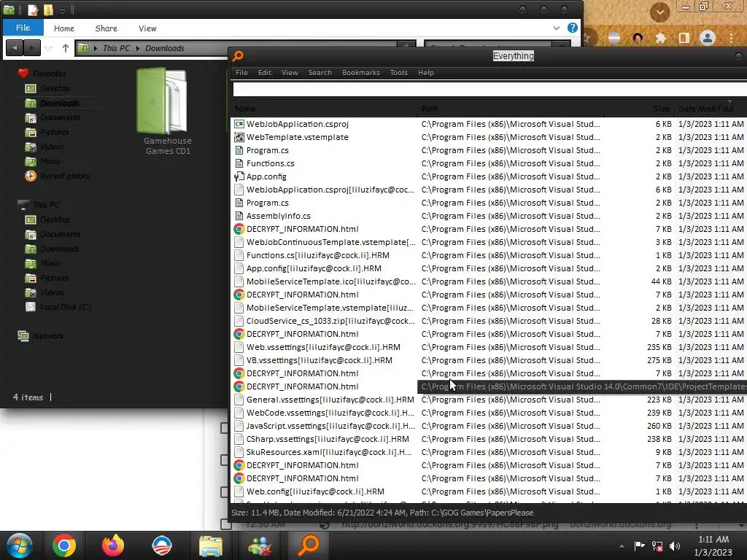This screenshot has width=747, height=560.
Task: Select Functions.cs file row
Action: pyautogui.click(x=489, y=163)
